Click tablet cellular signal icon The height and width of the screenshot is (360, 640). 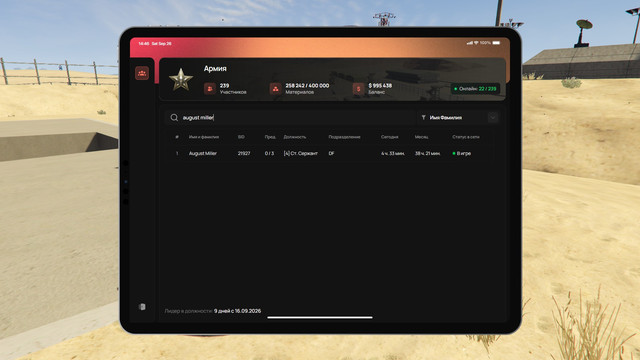[470, 43]
